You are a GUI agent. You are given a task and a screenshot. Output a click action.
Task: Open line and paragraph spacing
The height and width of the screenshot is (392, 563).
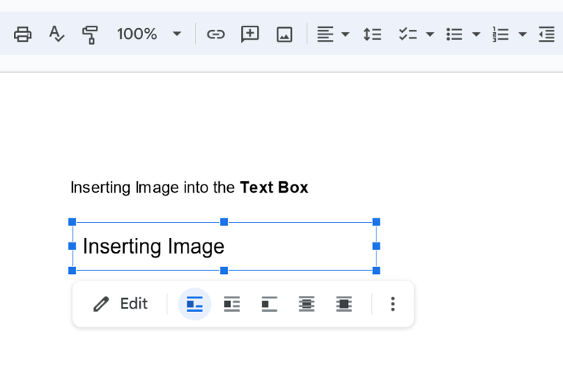372,34
